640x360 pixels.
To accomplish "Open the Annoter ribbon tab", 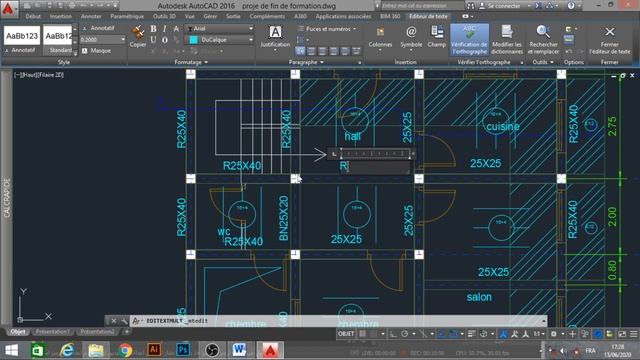I will point(91,16).
